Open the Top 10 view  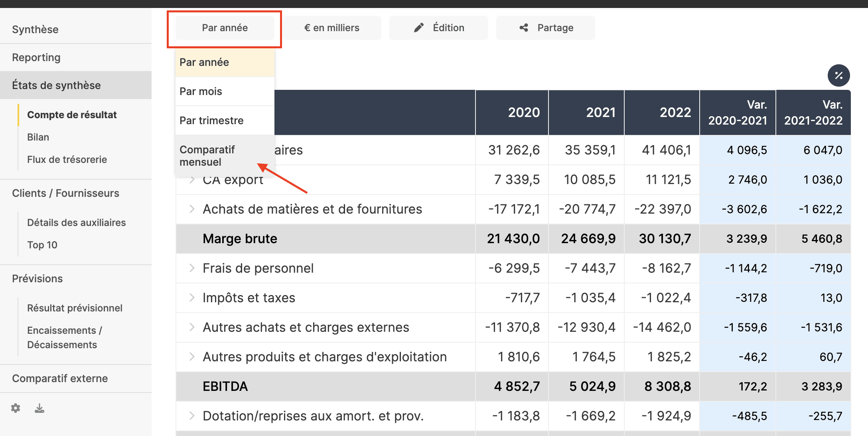[x=42, y=245]
